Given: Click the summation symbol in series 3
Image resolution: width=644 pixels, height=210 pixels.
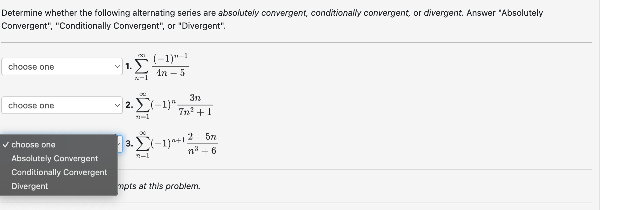Looking at the screenshot, I should (143, 144).
